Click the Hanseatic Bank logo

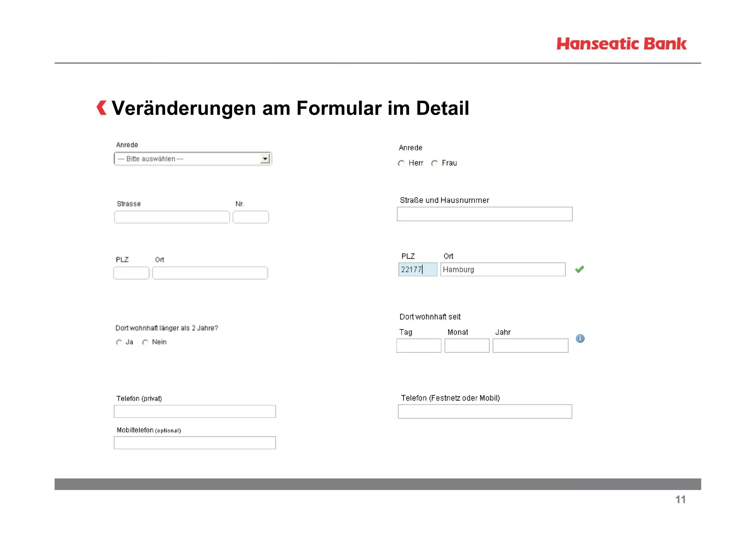pyautogui.click(x=622, y=44)
